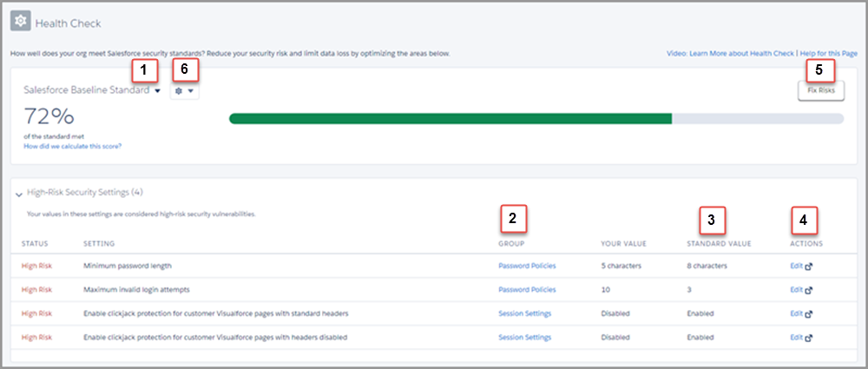This screenshot has height=369, width=868.
Task: Click external link icon for Minimum password length
Action: (809, 267)
